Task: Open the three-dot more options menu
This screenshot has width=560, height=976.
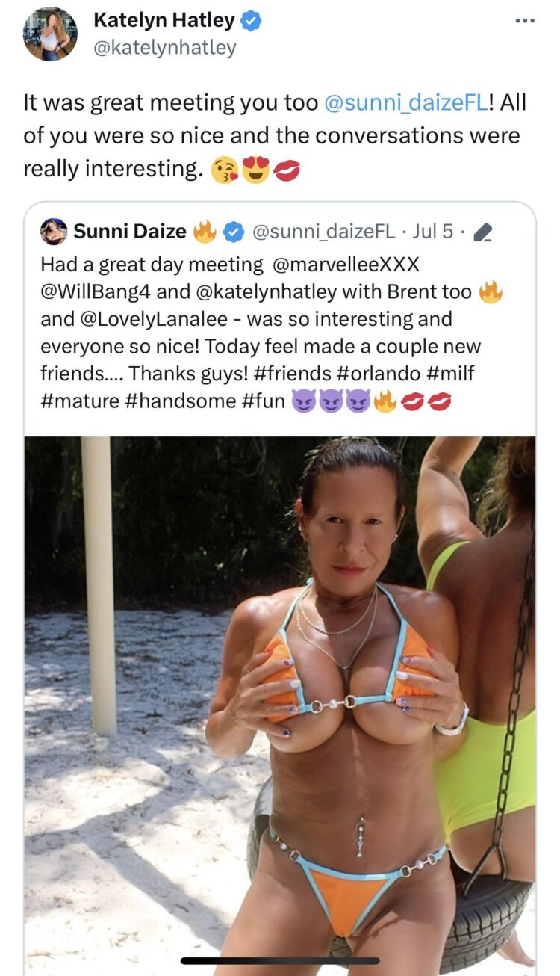Action: [x=525, y=20]
